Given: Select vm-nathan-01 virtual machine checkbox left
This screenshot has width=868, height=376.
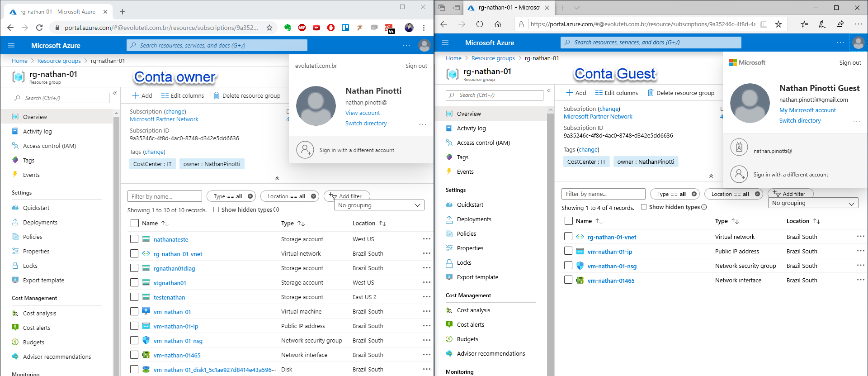Looking at the screenshot, I should [x=134, y=311].
